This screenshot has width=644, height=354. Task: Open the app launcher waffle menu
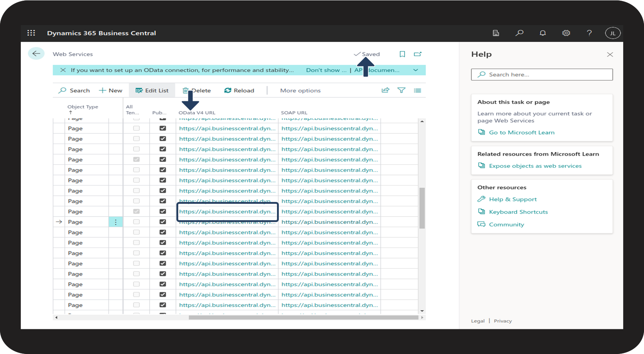coord(31,33)
